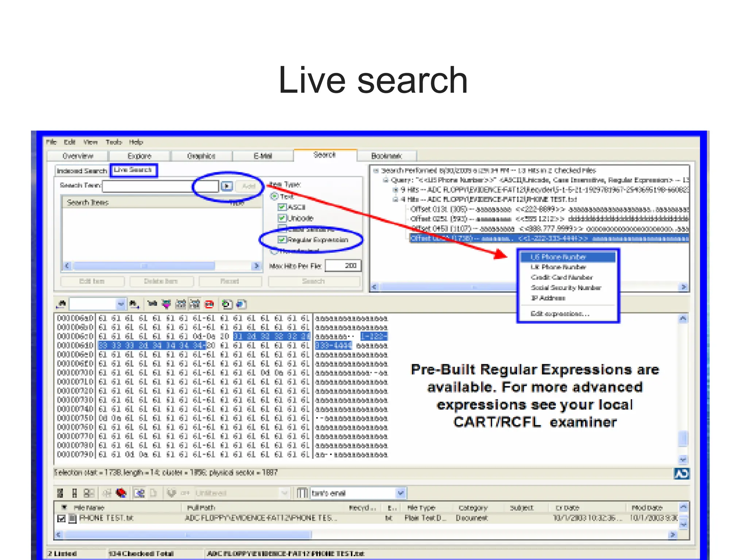Screen dimensions: 747x560
Task: Switch to the Graphics tab
Action: 201,156
